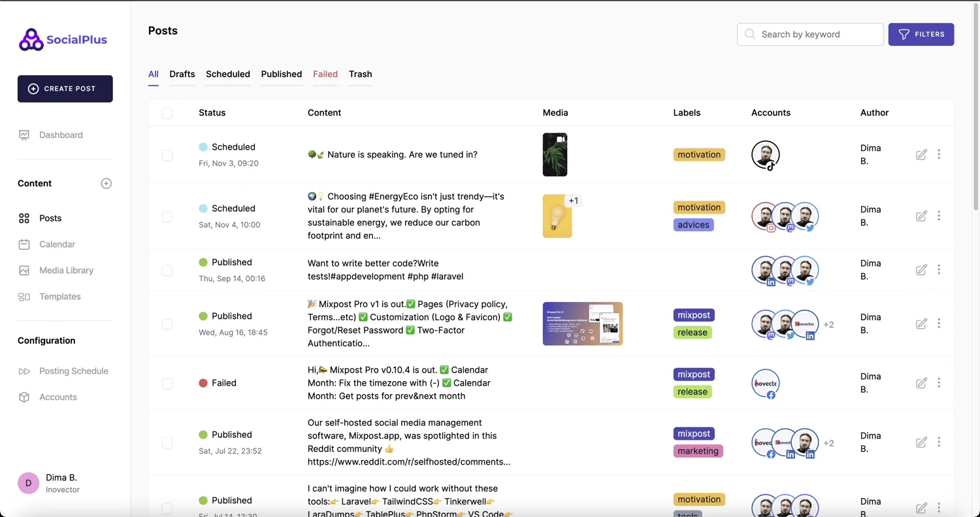Edit the failed Mixpost Pro v0.10.4 post
The image size is (980, 517).
921,383
